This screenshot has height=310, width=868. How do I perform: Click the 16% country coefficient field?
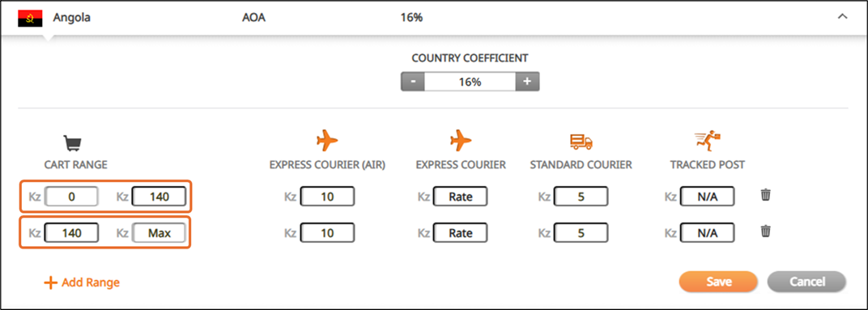click(470, 82)
